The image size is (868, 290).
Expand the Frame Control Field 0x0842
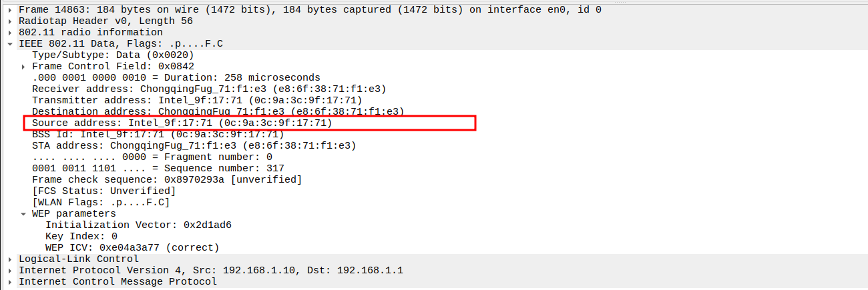click(x=23, y=67)
